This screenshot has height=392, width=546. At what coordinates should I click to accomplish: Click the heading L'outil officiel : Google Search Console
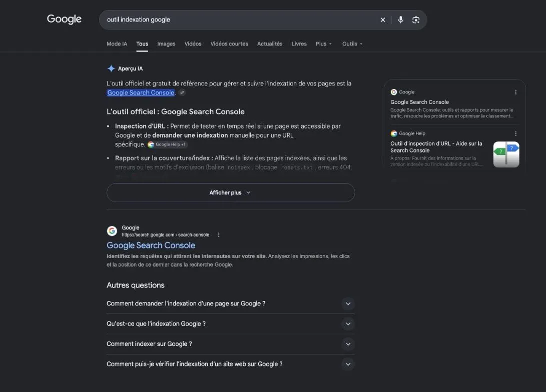[x=176, y=111]
